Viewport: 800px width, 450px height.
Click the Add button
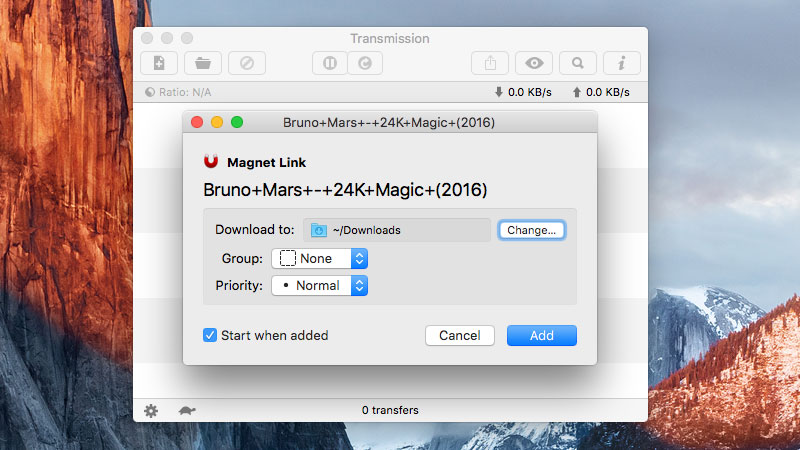(x=541, y=335)
